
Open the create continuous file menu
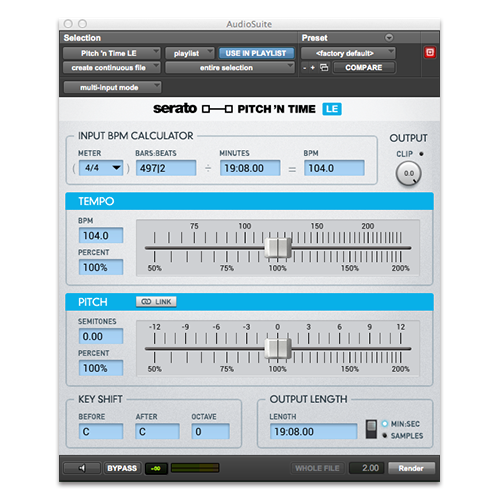(112, 68)
